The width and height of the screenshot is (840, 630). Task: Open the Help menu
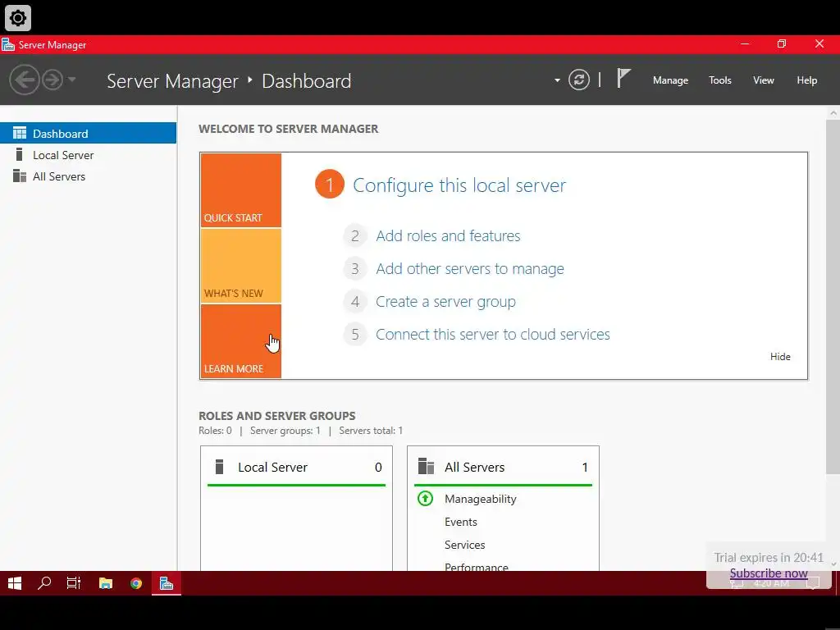click(x=807, y=80)
